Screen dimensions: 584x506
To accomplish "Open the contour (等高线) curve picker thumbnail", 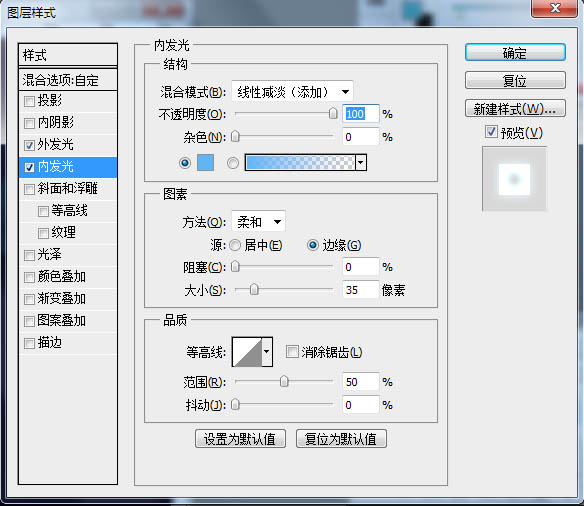I will click(x=247, y=352).
